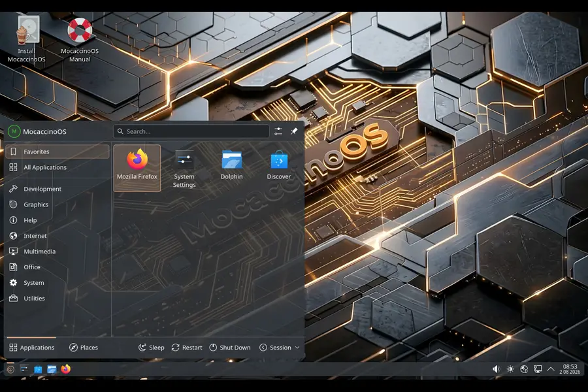This screenshot has height=392, width=588.
Task: Open the Utilities category
Action: pos(57,298)
